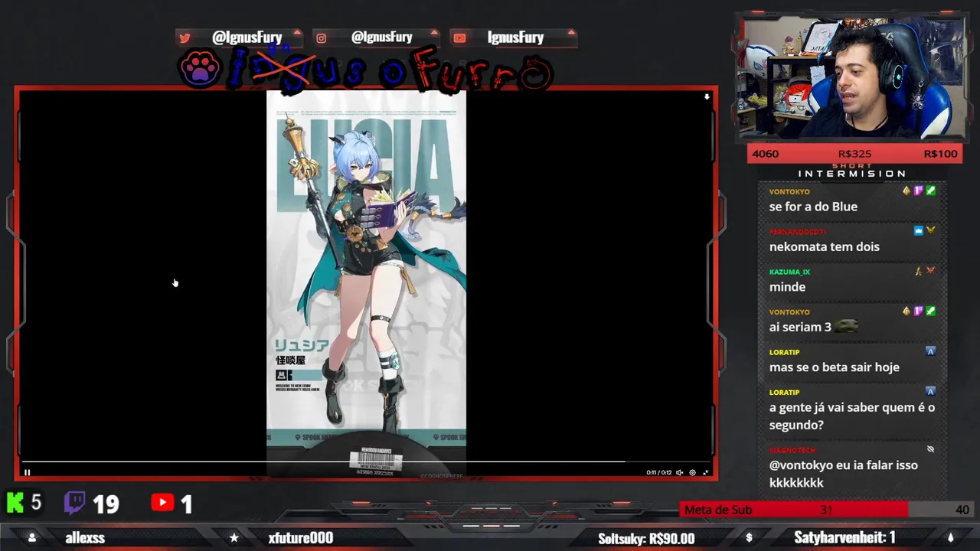Exit fullscreen in the video player

click(705, 472)
